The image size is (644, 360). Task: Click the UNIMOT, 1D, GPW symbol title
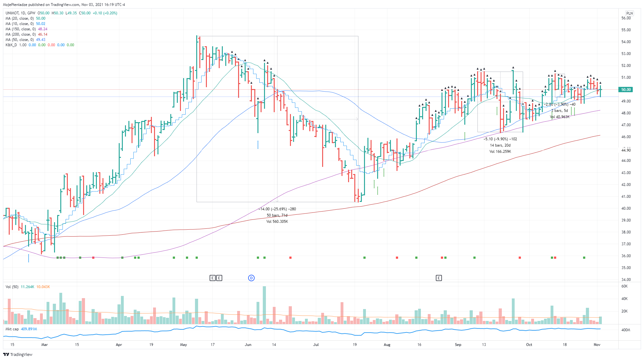coord(20,13)
